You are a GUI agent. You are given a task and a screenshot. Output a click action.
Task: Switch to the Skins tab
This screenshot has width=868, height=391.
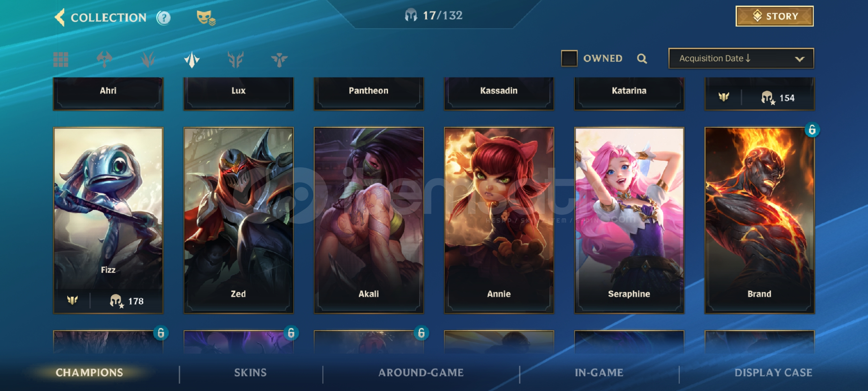(250, 373)
